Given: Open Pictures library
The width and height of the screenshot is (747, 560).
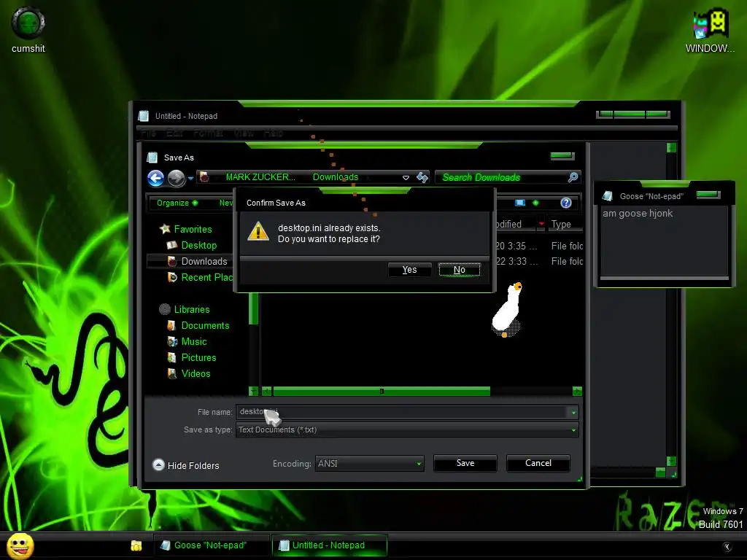Looking at the screenshot, I should click(198, 357).
